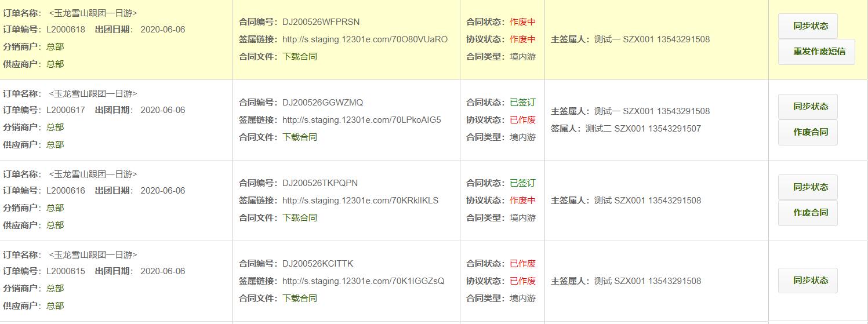Click 同步状态 for order L2000616
868x324 pixels.
click(807, 187)
